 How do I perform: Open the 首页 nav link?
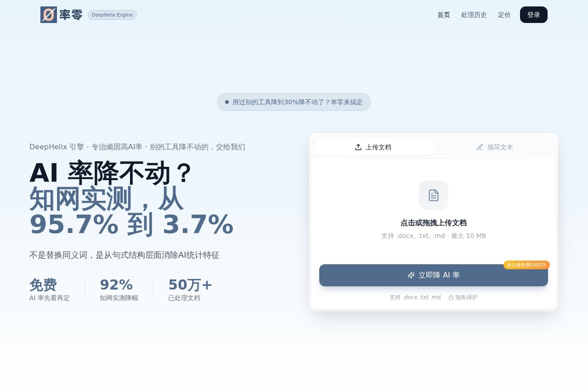tap(444, 15)
